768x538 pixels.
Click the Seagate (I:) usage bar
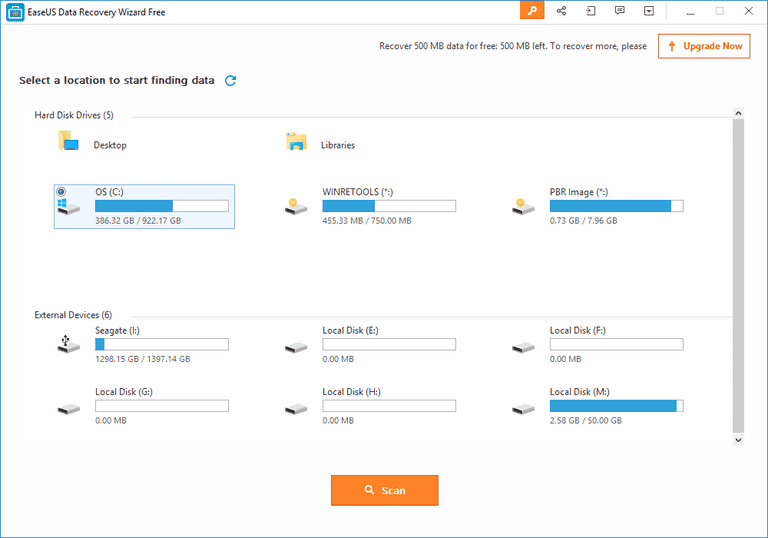(x=162, y=344)
